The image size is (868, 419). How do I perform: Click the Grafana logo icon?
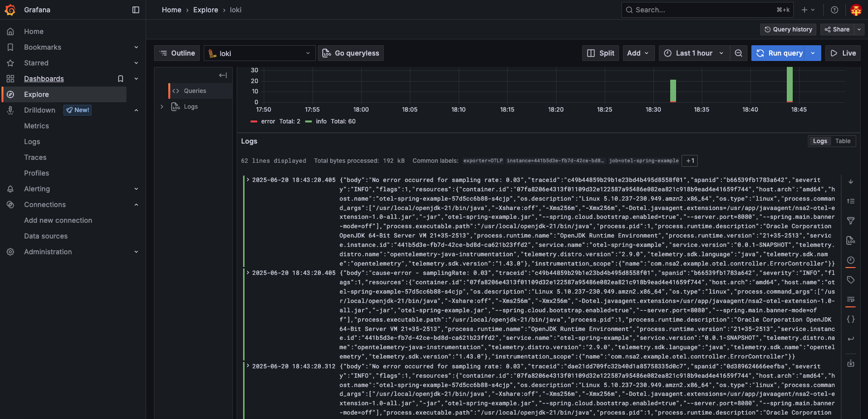(x=10, y=10)
